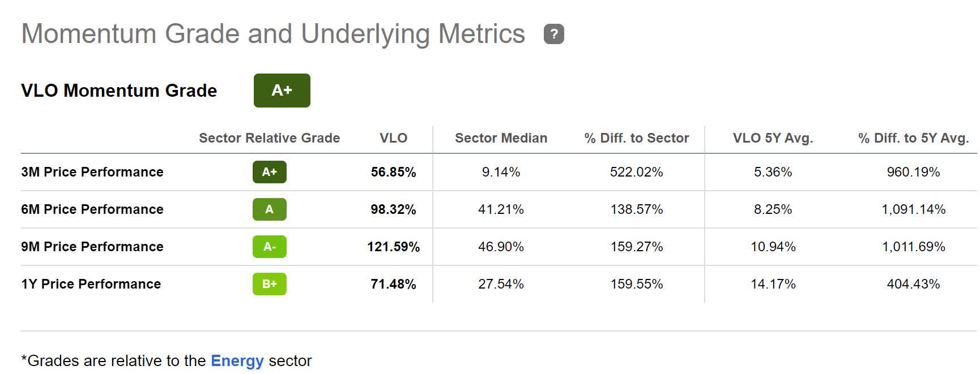Image resolution: width=980 pixels, height=374 pixels.
Task: Click the Sector Relative Grade column header
Action: pos(269,138)
